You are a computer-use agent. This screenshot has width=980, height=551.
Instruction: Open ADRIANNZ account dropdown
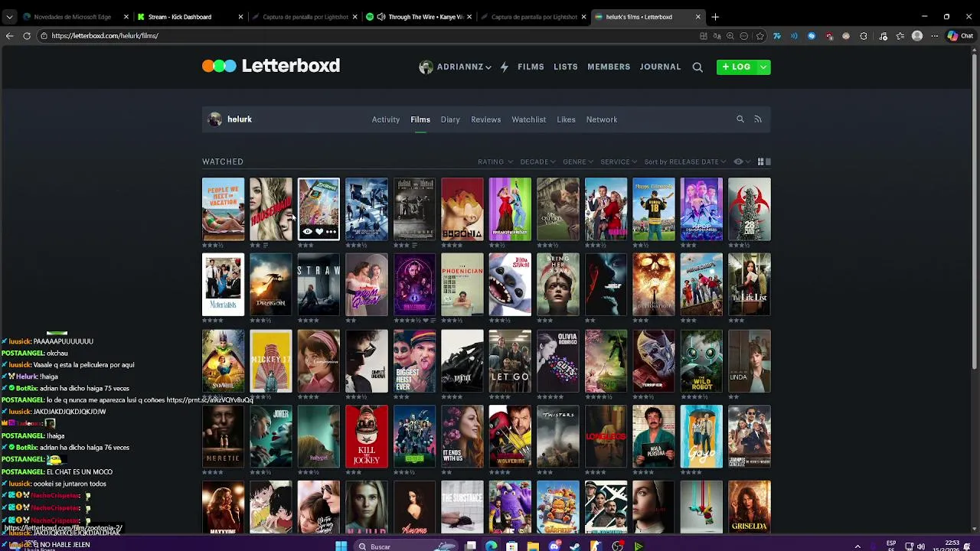click(x=456, y=67)
